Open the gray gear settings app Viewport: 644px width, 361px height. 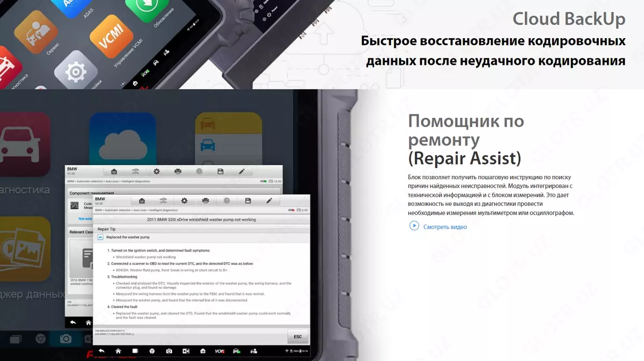coord(76,71)
